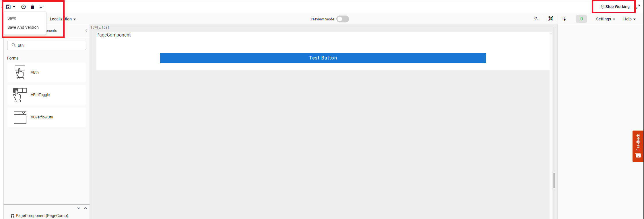The height and width of the screenshot is (219, 644).
Task: Open the Settings dropdown menu
Action: [x=605, y=19]
